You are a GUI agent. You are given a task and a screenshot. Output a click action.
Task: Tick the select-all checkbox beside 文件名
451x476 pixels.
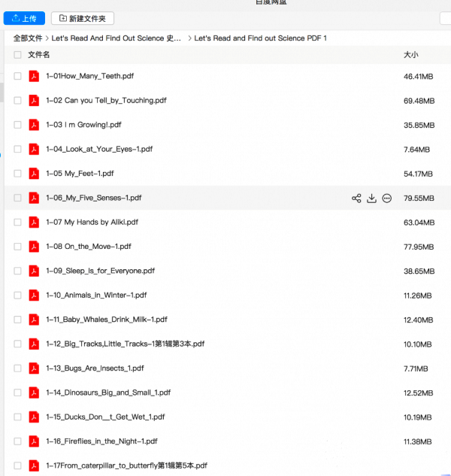point(17,55)
